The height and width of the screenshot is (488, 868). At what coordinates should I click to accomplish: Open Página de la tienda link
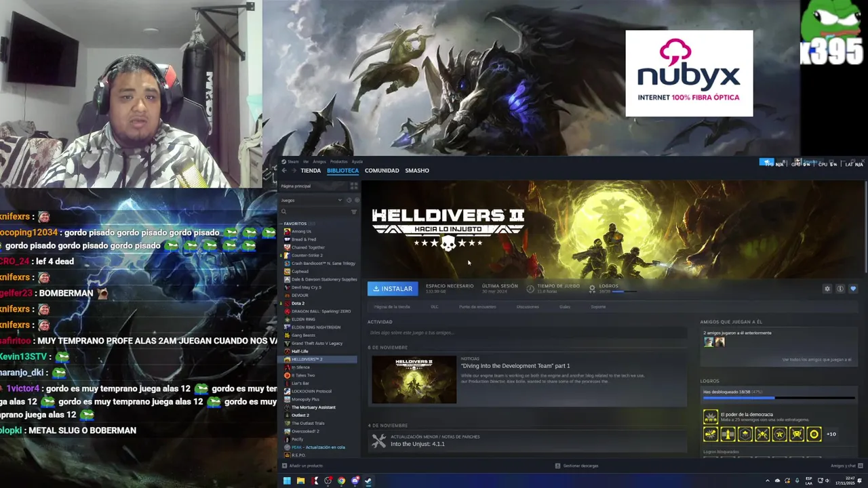tap(392, 307)
